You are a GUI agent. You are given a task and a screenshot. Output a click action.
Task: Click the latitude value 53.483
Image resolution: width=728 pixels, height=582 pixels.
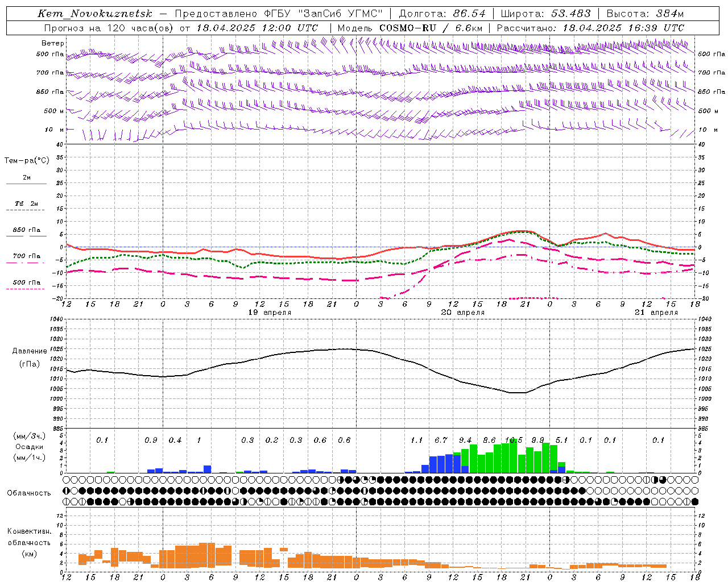569,14
